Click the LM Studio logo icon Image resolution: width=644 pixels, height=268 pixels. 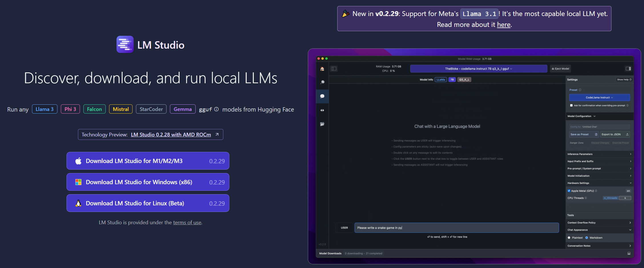[x=125, y=44]
